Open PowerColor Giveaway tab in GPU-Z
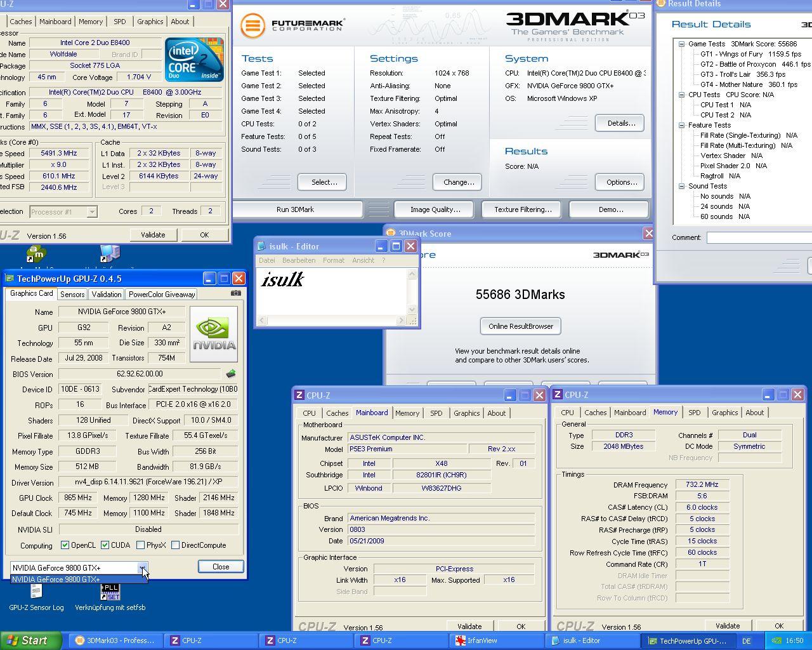Viewport: 812px width, 650px height. click(162, 295)
